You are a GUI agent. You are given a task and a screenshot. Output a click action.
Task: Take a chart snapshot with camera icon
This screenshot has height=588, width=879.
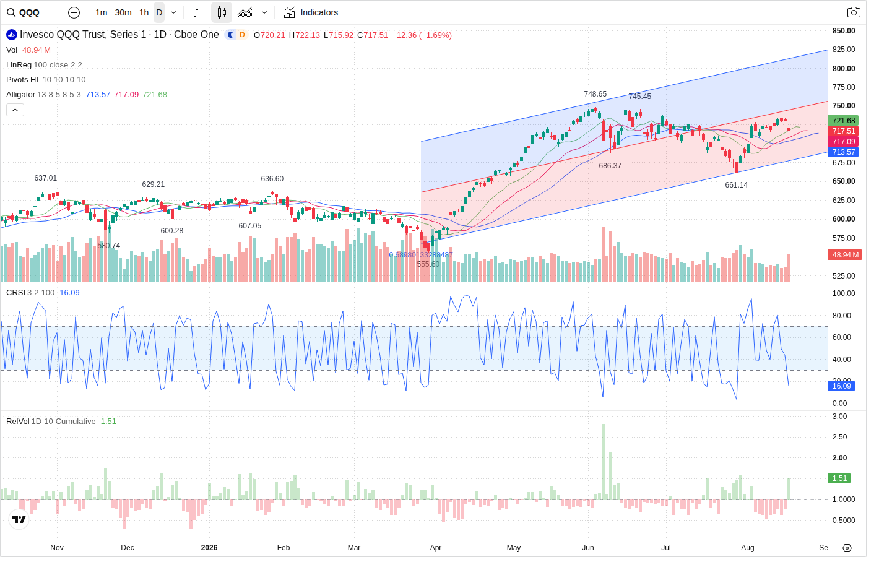pyautogui.click(x=854, y=12)
